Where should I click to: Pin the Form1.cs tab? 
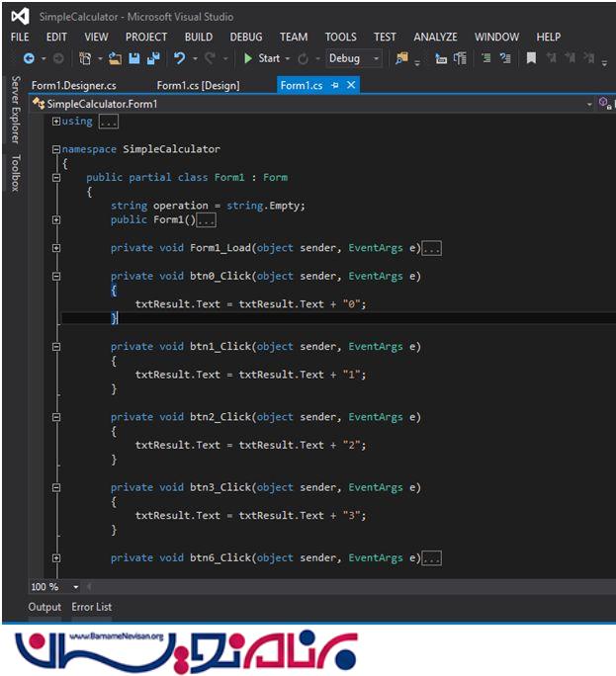(x=335, y=85)
